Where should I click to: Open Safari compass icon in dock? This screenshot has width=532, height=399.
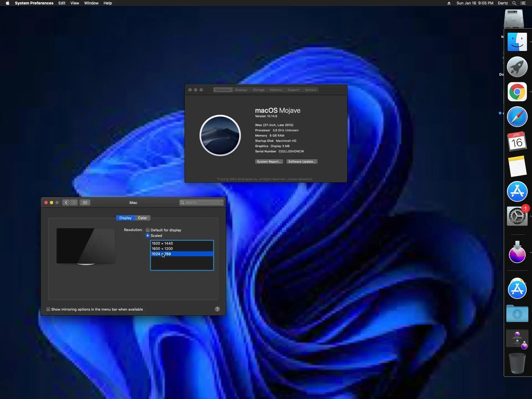517,117
